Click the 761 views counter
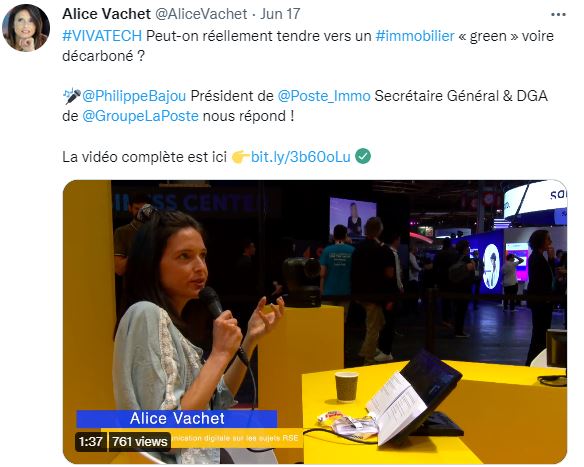This screenshot has height=467, width=584. pos(140,442)
